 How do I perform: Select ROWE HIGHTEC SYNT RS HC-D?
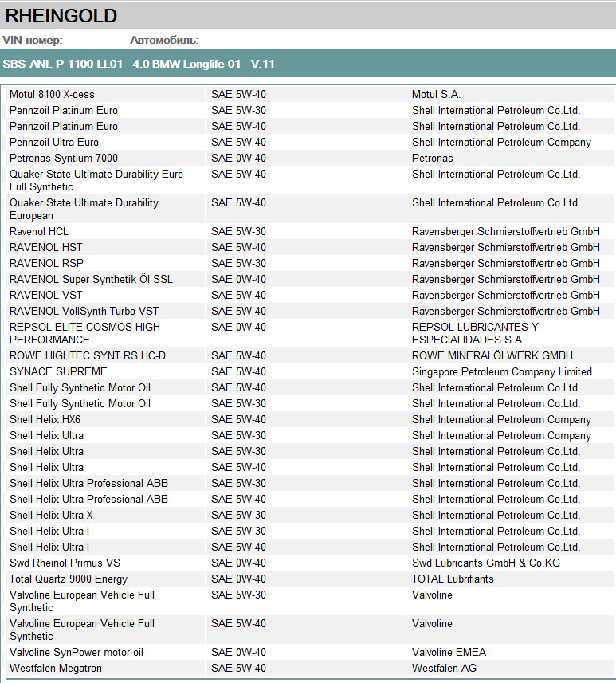coord(88,356)
